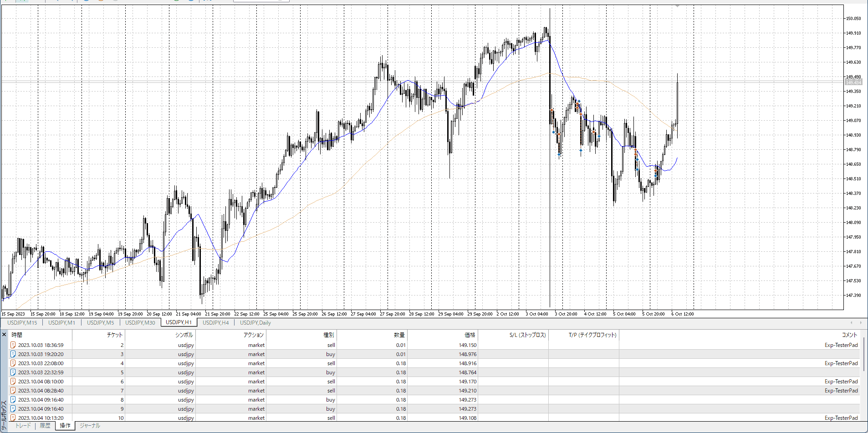Click the chart shift triangle marker at the chart top

[677, 6]
